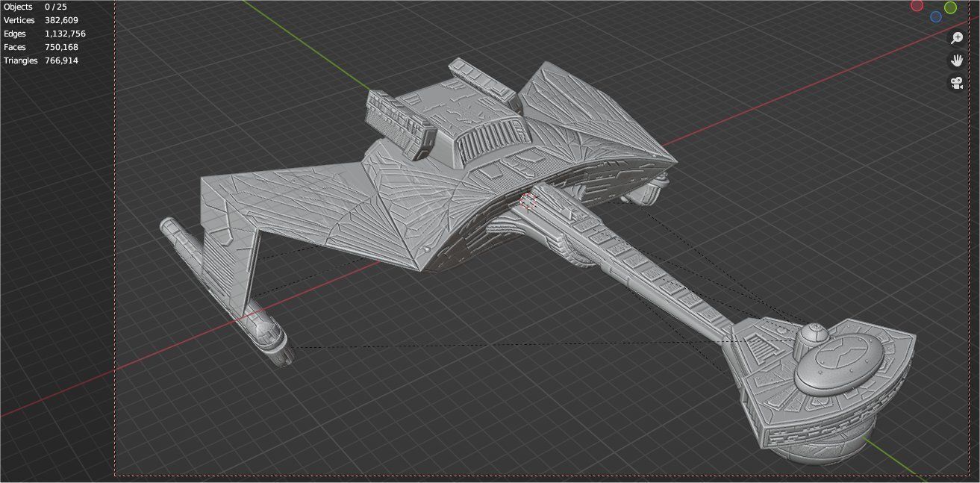Click the blue Z axis gizmo circle
Image resolution: width=980 pixels, height=483 pixels.
935,16
